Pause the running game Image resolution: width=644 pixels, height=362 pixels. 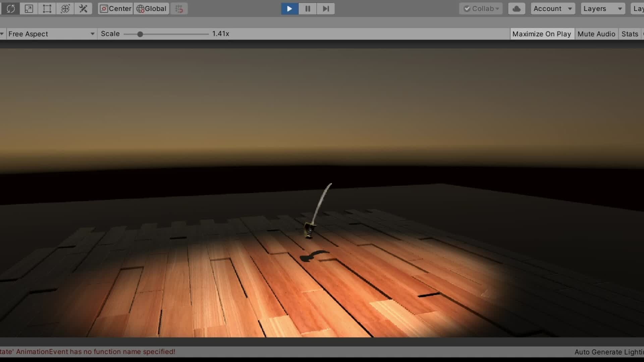click(308, 9)
